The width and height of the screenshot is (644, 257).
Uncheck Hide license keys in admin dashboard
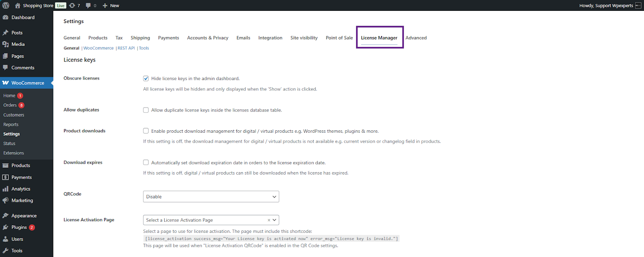pos(146,78)
